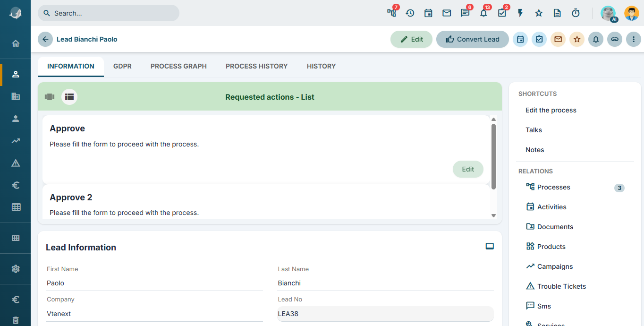The width and height of the screenshot is (644, 326).
Task: Add calendar event from record toolbar
Action: coord(520,39)
